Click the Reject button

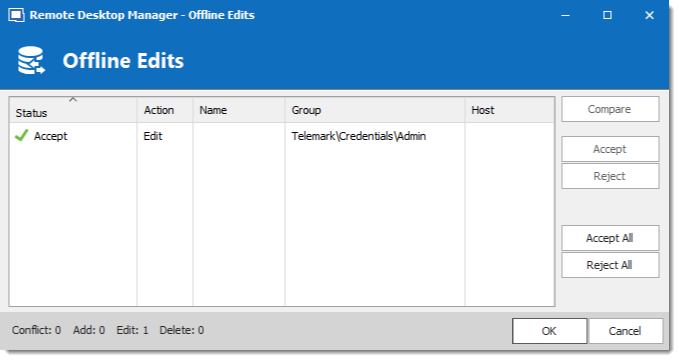pos(610,176)
